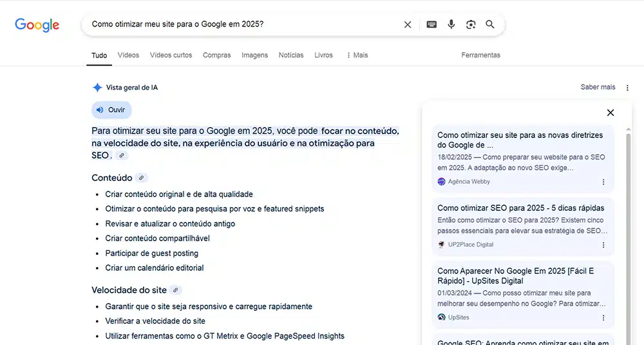The width and height of the screenshot is (644, 345).
Task: Clear the search query with X icon
Action: 408,25
